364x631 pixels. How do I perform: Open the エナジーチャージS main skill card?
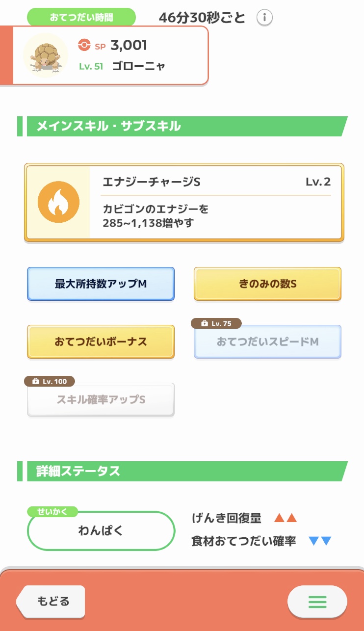(x=216, y=202)
